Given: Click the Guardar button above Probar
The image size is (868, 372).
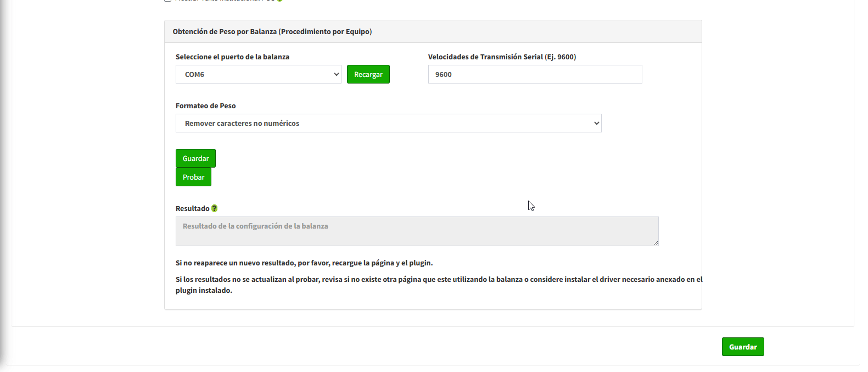Looking at the screenshot, I should [195, 158].
